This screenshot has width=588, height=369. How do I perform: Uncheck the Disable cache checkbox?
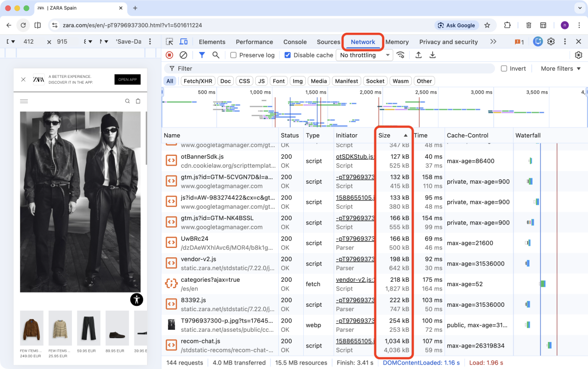click(x=287, y=55)
